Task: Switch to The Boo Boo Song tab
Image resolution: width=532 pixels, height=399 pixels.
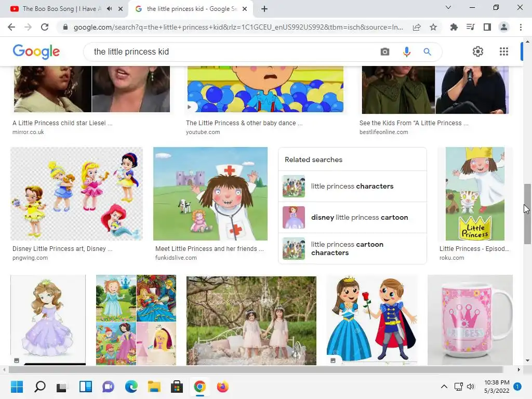Action: 61,9
